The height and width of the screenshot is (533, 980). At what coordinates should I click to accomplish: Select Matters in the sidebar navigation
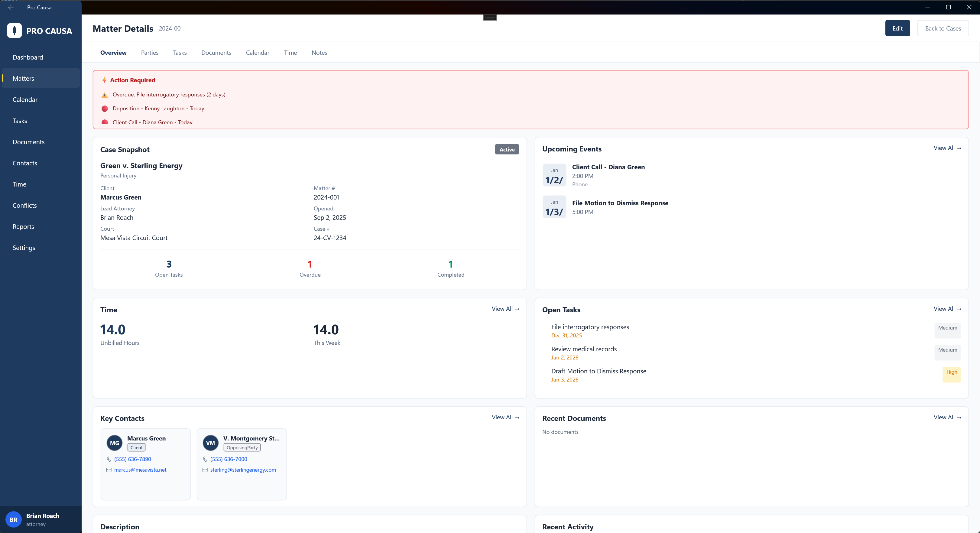(24, 78)
